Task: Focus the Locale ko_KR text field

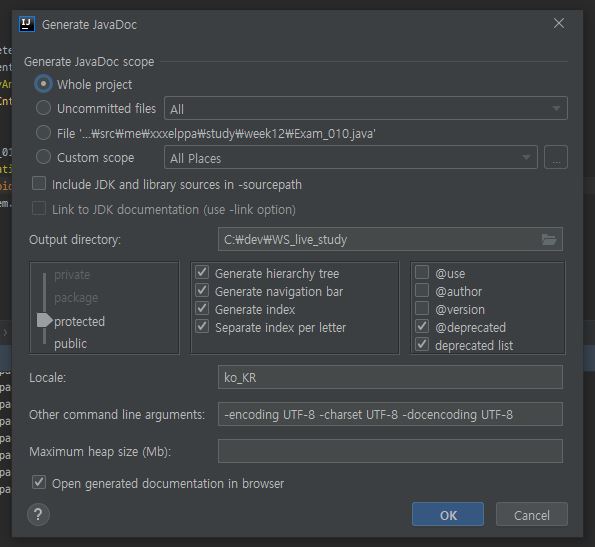Action: [390, 377]
